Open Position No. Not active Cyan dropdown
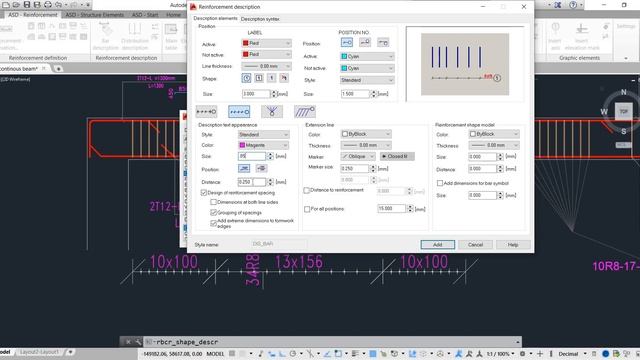Screen dimensions: 640x360 click(367, 68)
